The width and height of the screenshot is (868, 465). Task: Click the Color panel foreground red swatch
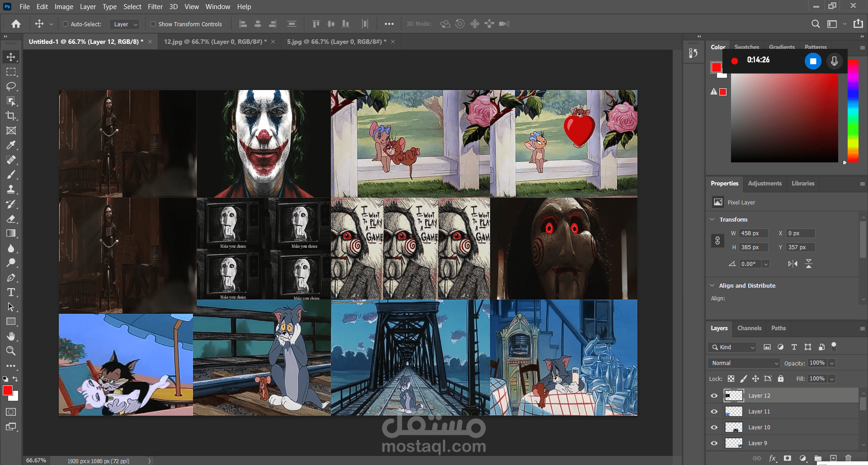(716, 67)
